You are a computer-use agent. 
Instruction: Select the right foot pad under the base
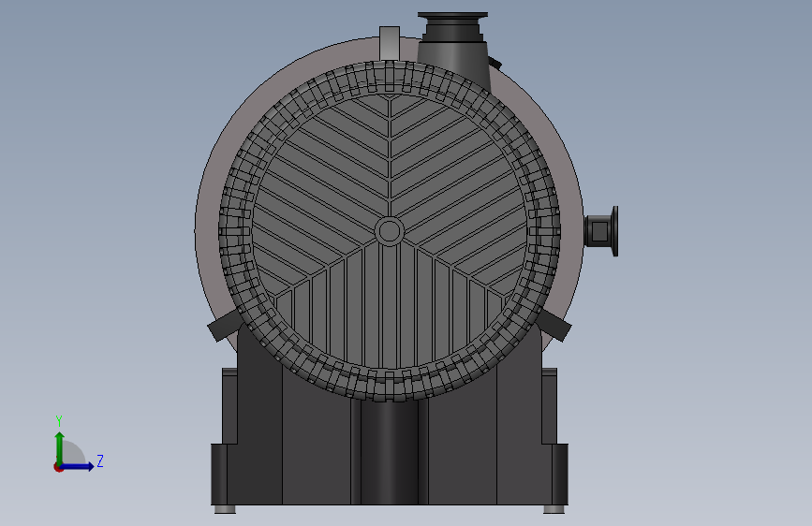coord(554,509)
